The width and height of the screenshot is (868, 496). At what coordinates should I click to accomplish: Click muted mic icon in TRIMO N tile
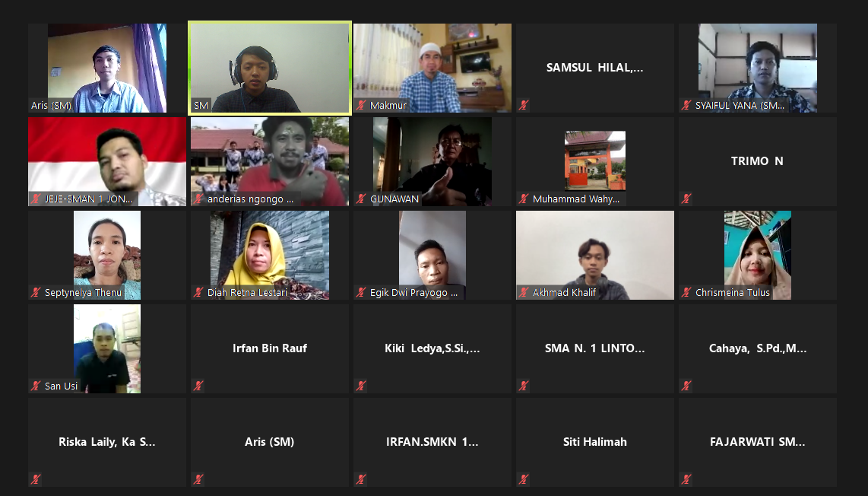click(687, 199)
